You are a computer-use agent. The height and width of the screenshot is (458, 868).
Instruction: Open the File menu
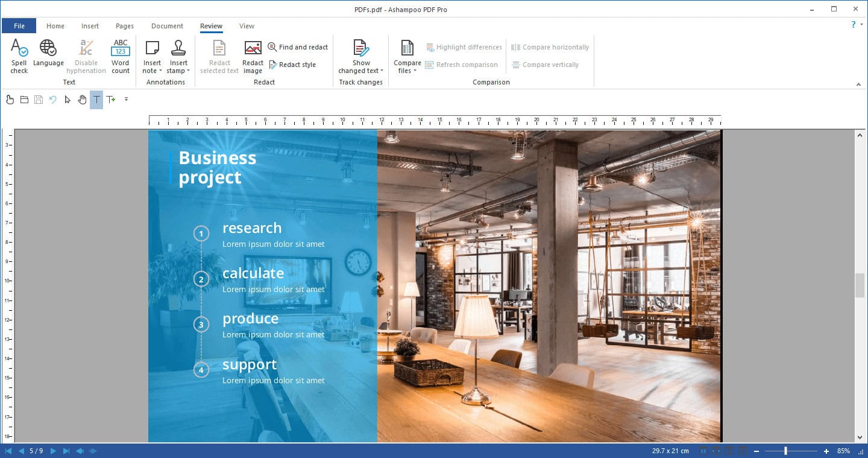tap(19, 26)
